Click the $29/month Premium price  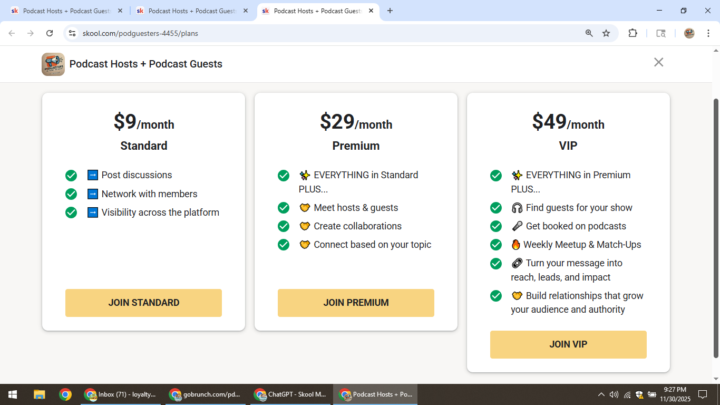coord(356,122)
